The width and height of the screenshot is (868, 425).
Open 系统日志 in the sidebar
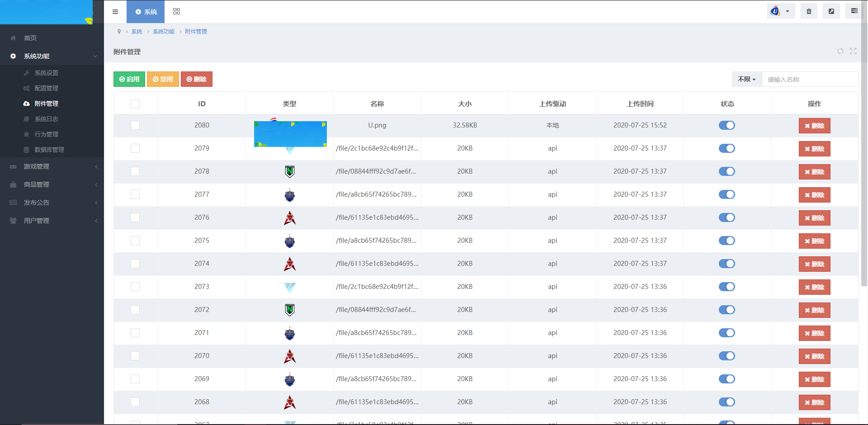(x=47, y=119)
